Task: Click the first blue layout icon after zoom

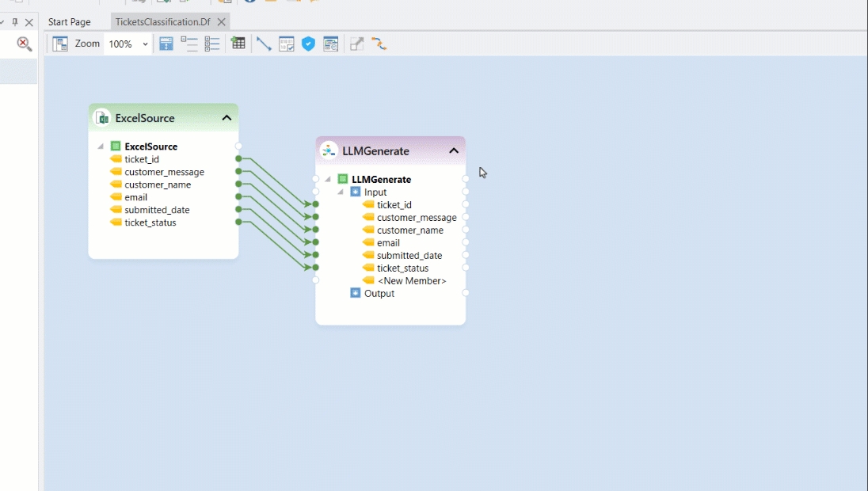Action: tap(166, 44)
